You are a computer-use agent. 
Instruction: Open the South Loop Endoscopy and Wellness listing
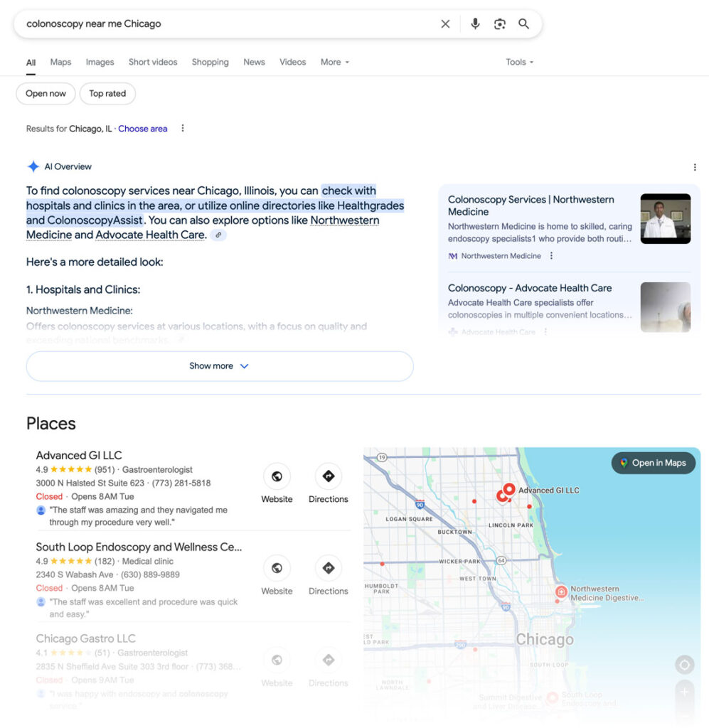139,547
